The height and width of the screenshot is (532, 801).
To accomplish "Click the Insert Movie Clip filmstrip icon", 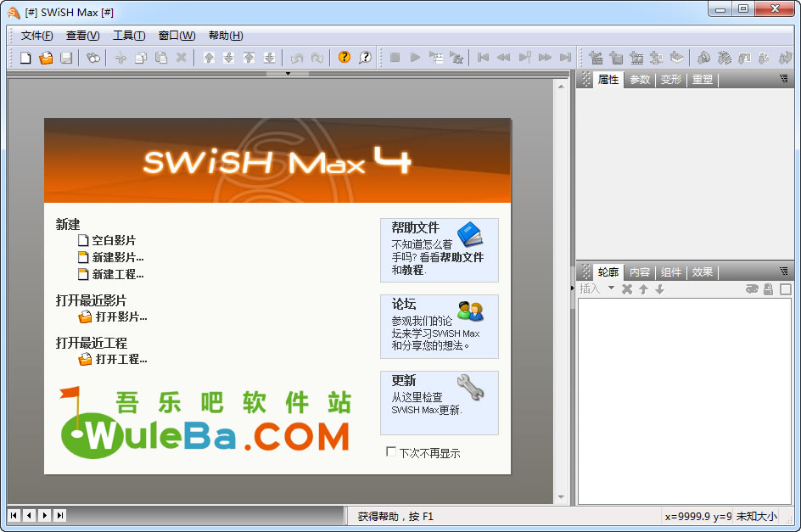I will [x=636, y=58].
